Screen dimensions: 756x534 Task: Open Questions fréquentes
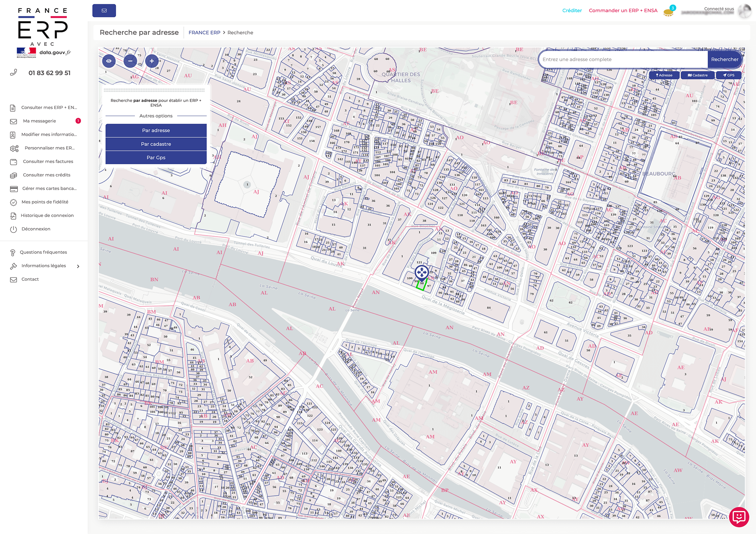[43, 252]
